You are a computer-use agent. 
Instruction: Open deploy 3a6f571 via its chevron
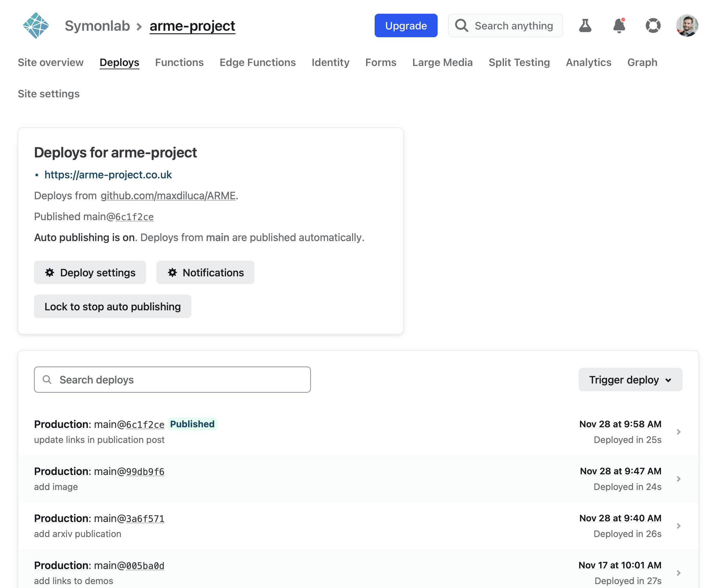click(678, 526)
